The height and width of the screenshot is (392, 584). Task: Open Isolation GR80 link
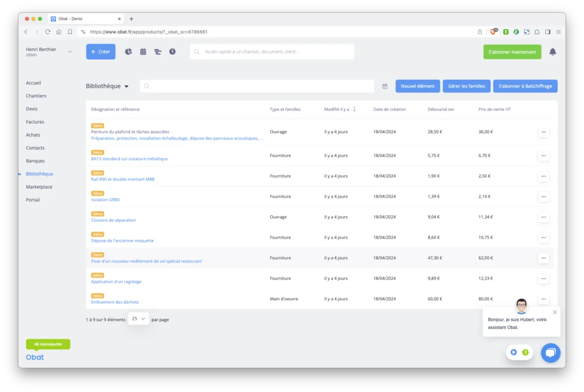point(105,200)
